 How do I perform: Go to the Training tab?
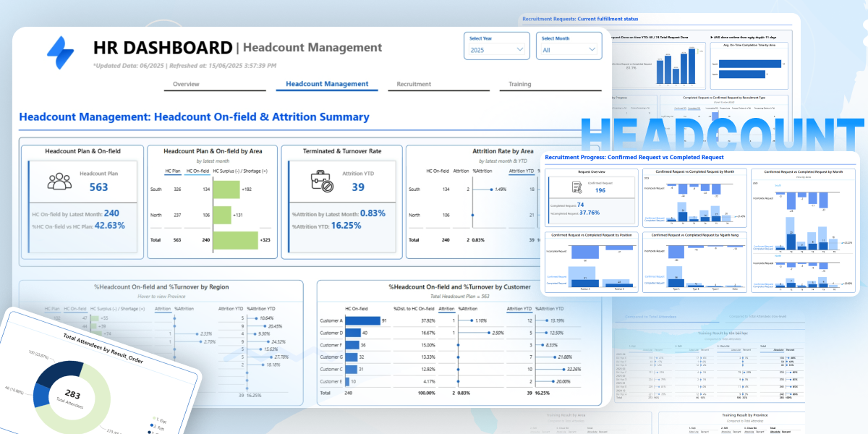(x=519, y=85)
